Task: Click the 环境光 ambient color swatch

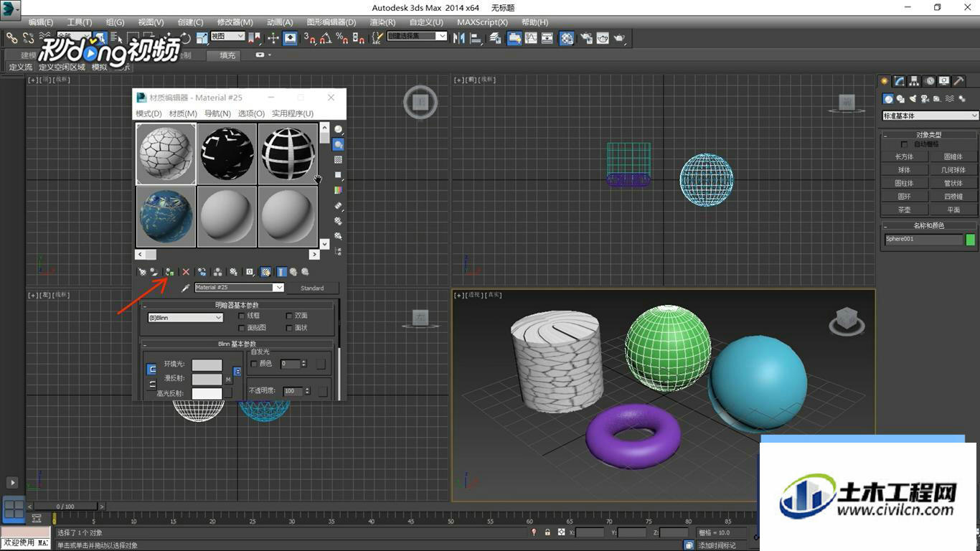Action: [207, 365]
